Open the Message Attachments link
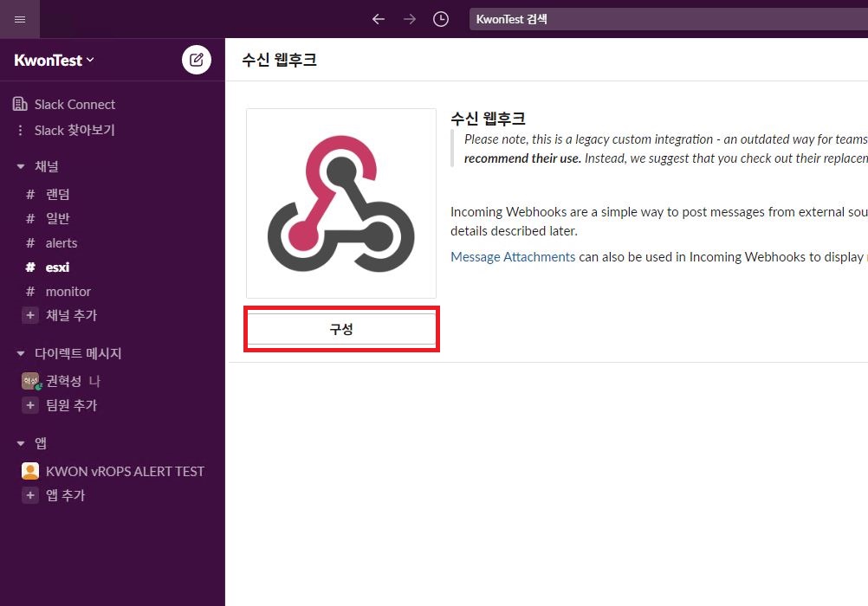The width and height of the screenshot is (868, 606). coord(513,257)
